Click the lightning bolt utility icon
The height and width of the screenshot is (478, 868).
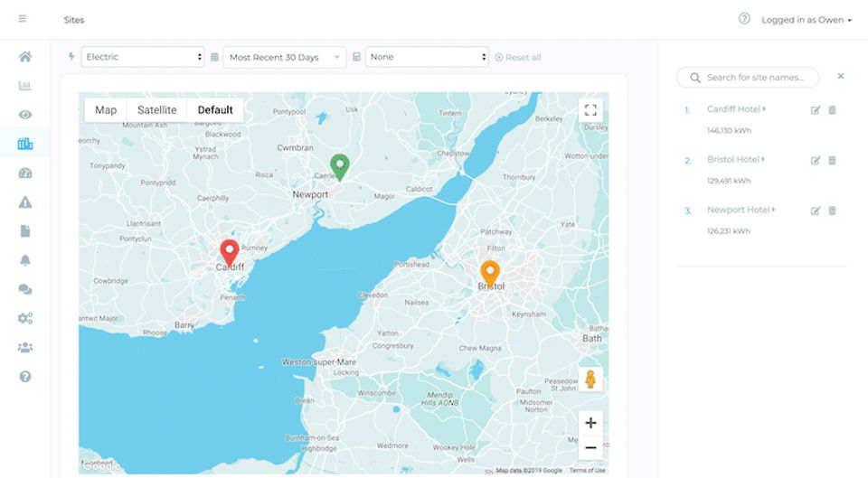tap(71, 56)
